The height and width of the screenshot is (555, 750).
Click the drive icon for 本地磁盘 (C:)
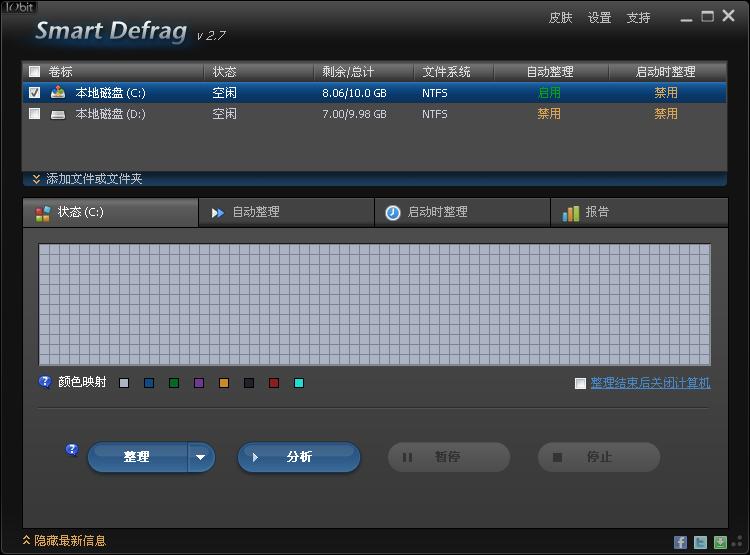(x=59, y=93)
